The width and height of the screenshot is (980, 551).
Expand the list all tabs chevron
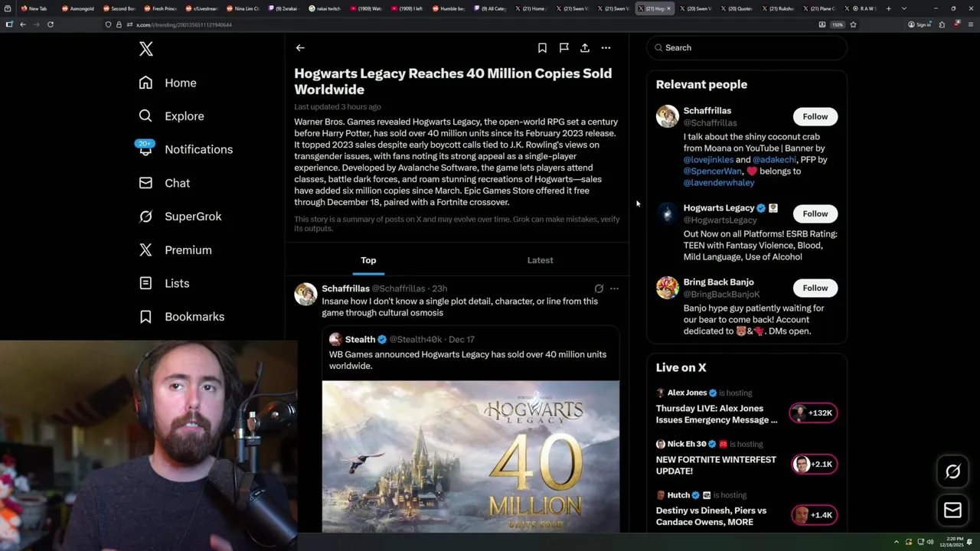(x=904, y=8)
